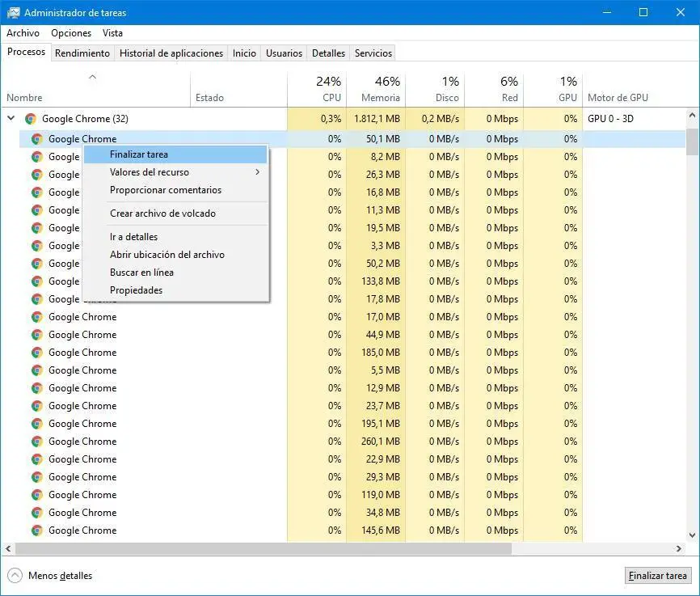Click Chrome icon in the 133,8 MB row
The image size is (700, 596).
[x=37, y=281]
